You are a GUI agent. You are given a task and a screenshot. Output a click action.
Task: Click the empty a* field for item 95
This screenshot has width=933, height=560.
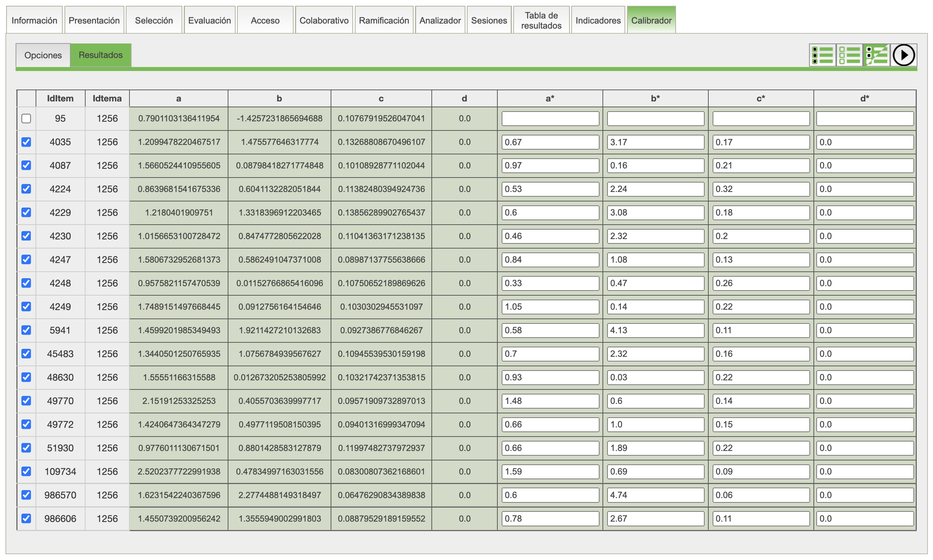tap(550, 118)
